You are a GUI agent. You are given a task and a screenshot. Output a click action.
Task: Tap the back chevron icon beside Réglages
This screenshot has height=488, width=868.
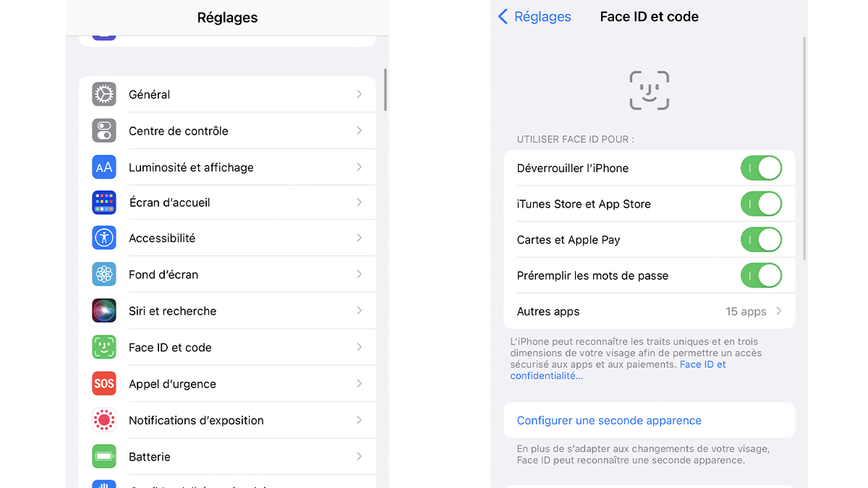[503, 17]
